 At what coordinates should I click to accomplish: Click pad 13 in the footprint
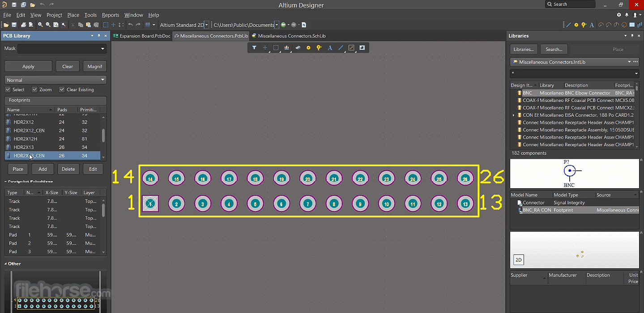(465, 204)
